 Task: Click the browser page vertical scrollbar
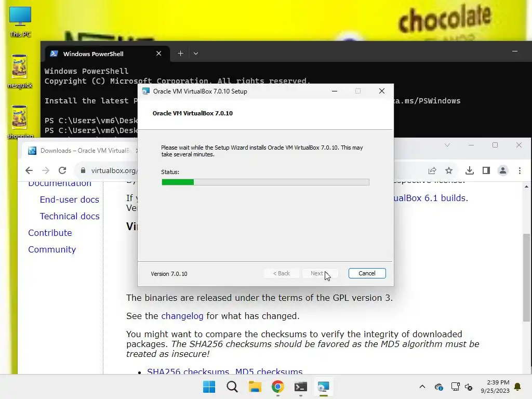tap(526, 277)
